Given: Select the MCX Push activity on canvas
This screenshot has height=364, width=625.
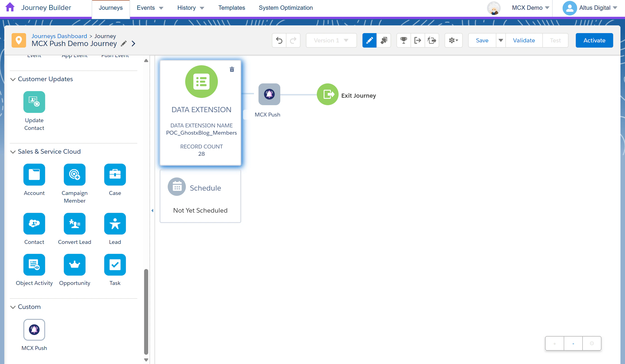Looking at the screenshot, I should click(x=269, y=94).
